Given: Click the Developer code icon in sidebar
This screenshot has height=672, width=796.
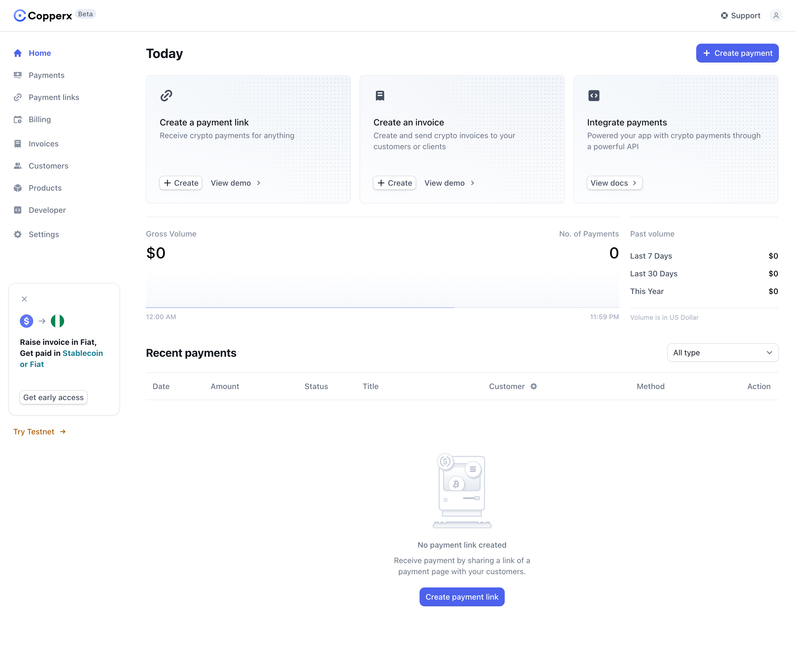Looking at the screenshot, I should [17, 210].
